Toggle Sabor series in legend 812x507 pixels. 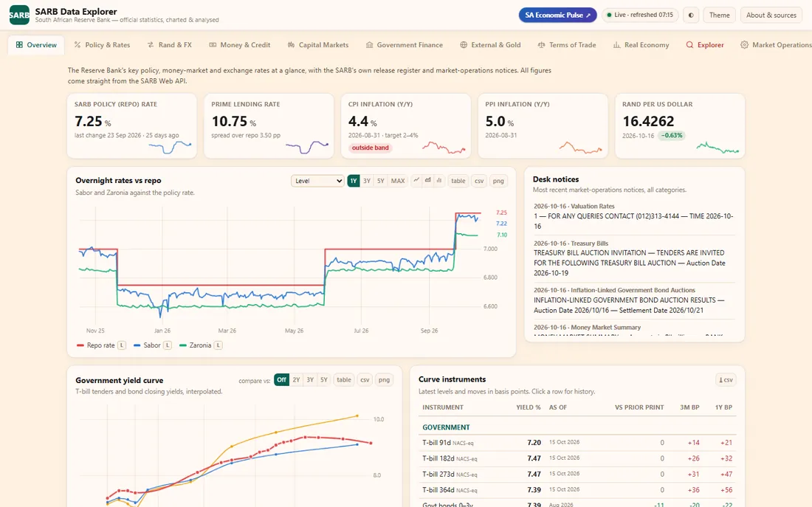(147, 345)
